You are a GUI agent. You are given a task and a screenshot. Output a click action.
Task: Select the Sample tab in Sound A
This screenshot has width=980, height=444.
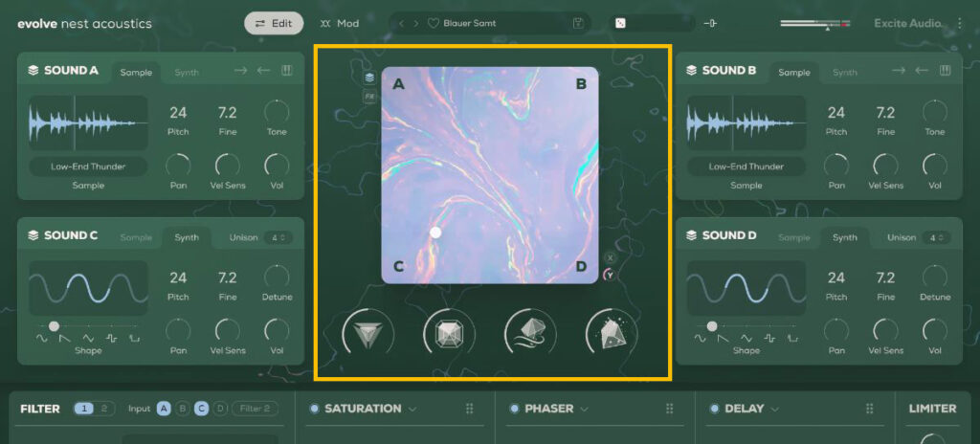[136, 73]
